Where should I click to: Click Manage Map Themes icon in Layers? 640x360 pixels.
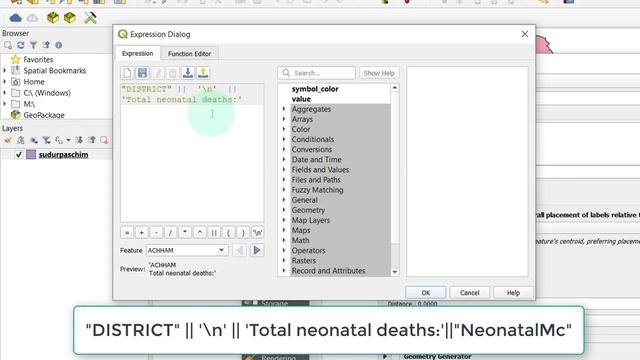34,140
